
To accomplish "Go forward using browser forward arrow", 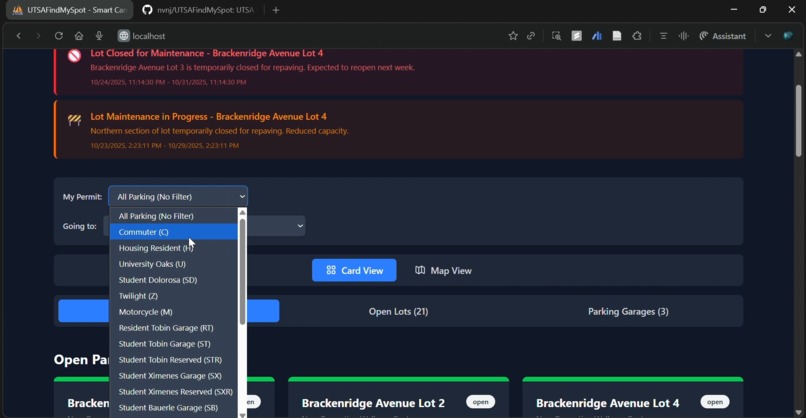I will 38,35.
